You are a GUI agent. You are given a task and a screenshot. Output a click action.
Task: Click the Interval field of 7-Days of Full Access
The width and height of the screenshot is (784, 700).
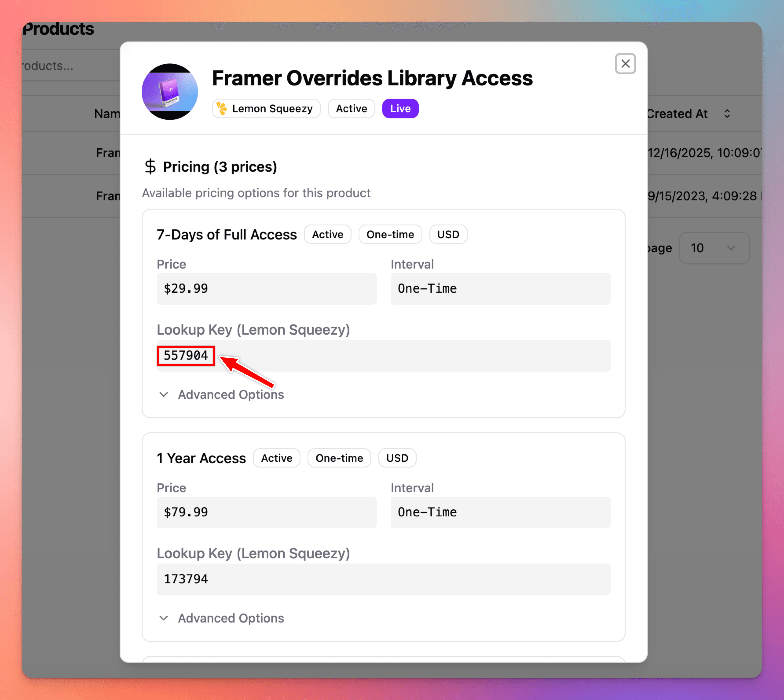tap(500, 289)
